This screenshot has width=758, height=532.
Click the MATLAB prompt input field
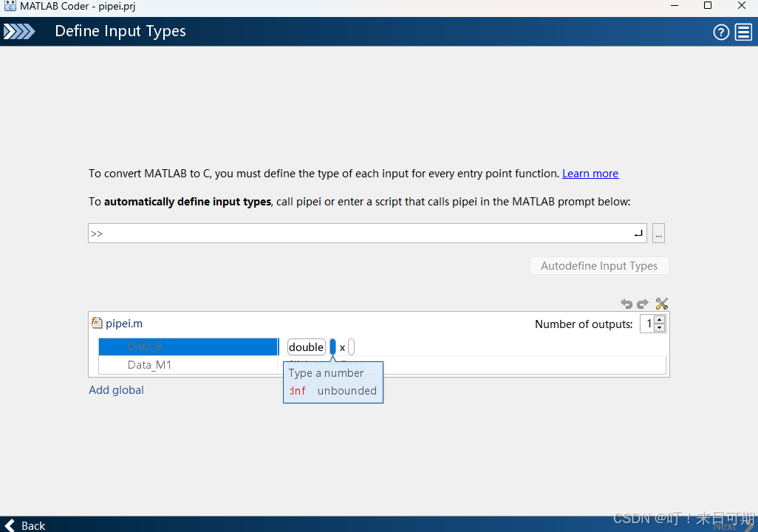(x=369, y=233)
